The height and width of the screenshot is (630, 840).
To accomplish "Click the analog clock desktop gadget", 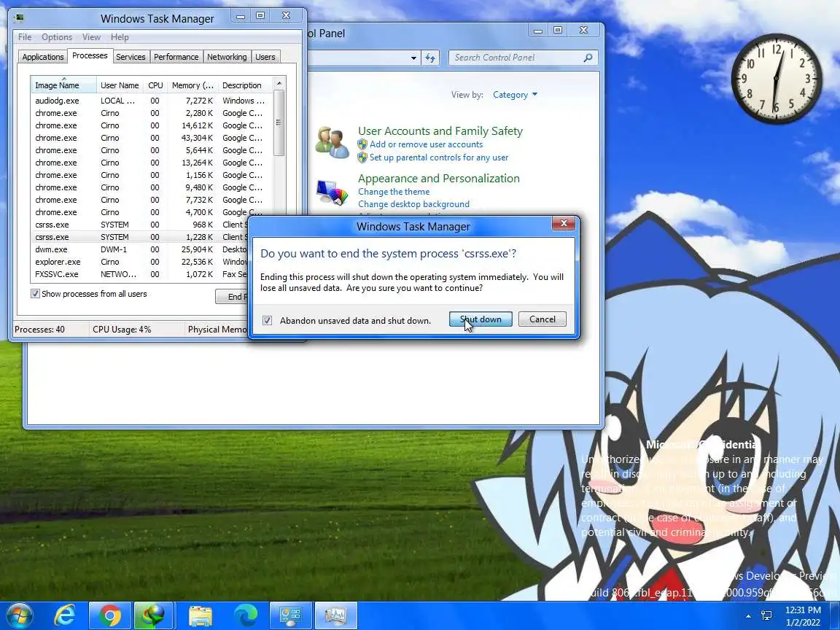I will (x=777, y=79).
